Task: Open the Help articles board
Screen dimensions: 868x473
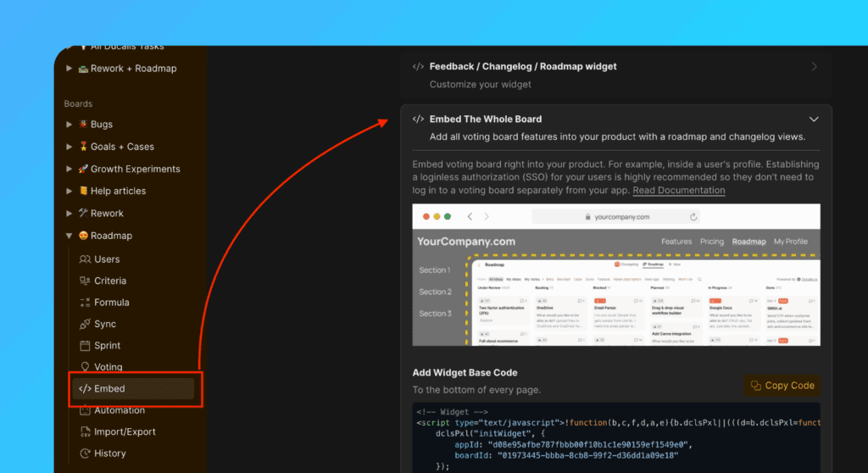Action: (118, 192)
